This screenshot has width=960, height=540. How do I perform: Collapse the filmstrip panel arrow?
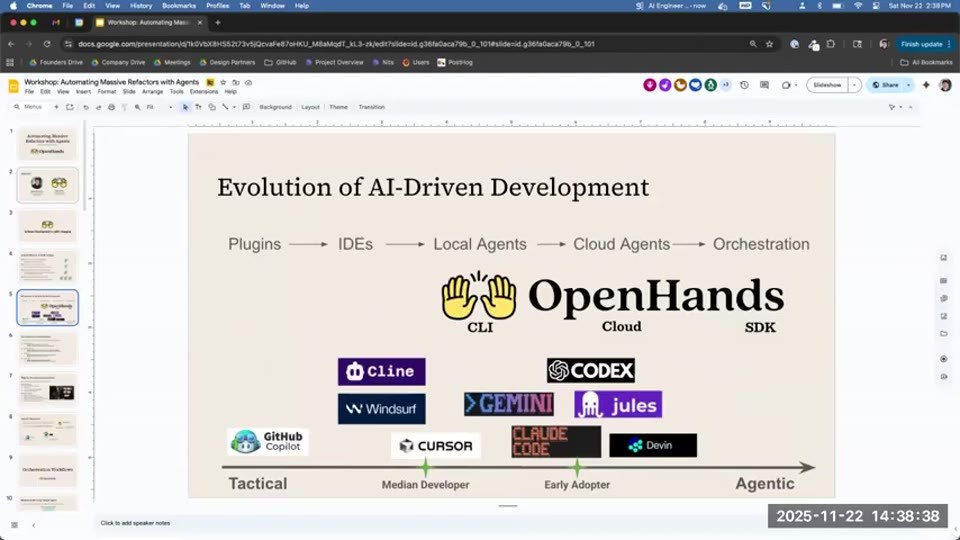[x=34, y=525]
